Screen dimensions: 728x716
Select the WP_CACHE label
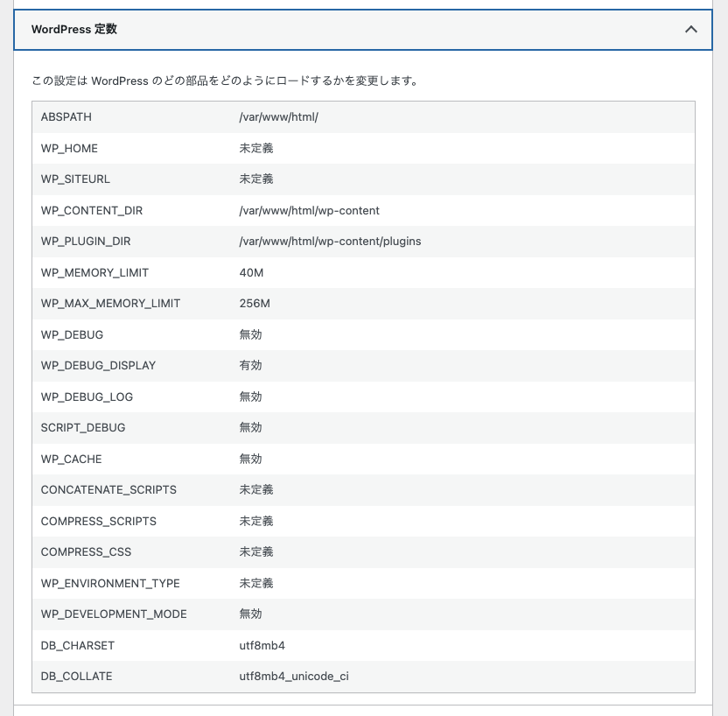click(71, 460)
